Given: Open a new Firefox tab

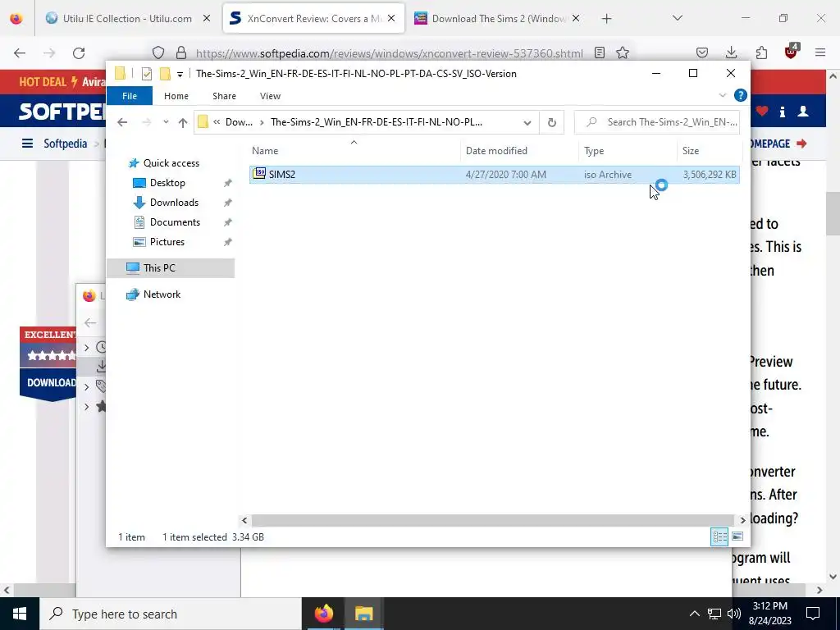Looking at the screenshot, I should (x=606, y=19).
